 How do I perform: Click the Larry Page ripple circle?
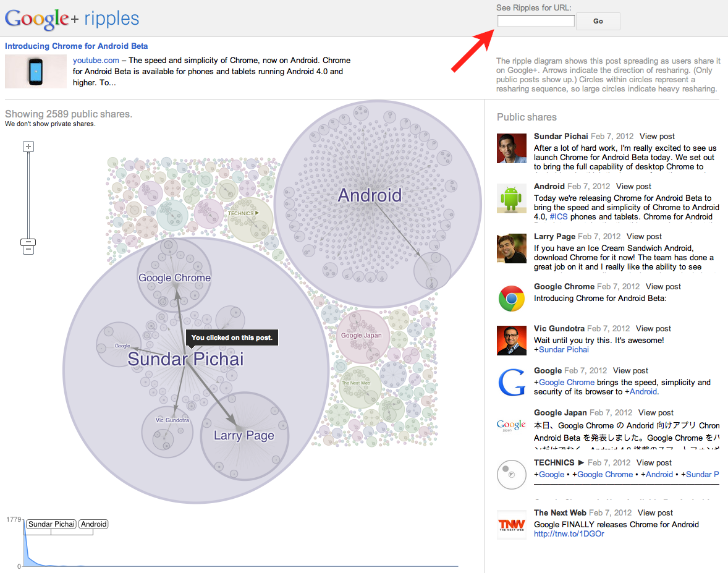coord(244,436)
